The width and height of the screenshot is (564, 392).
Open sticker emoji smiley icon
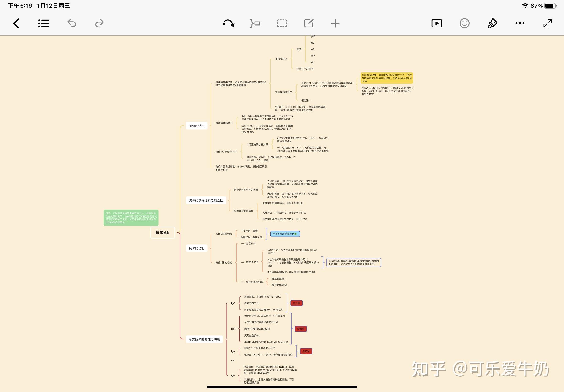point(464,24)
